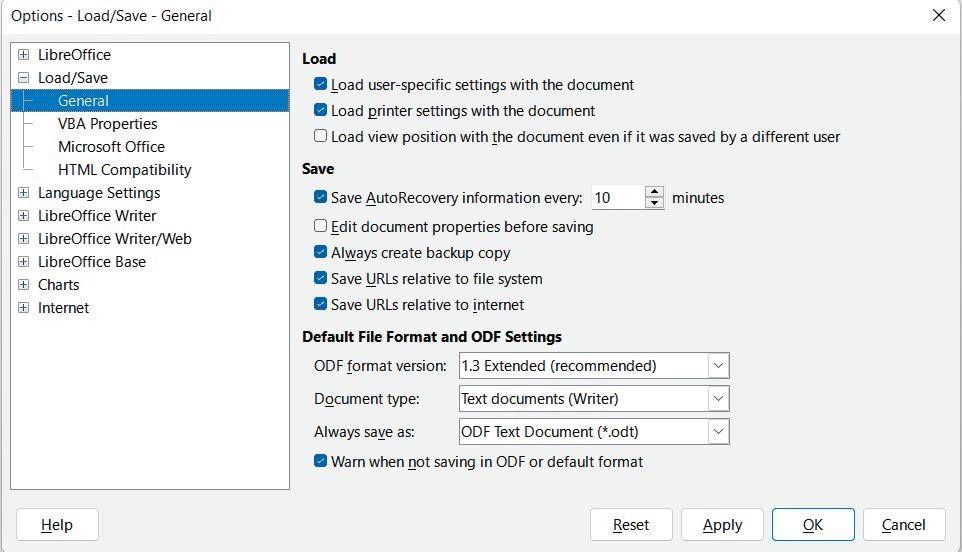The image size is (962, 552).
Task: Expand the Charts tree node
Action: [x=23, y=285]
